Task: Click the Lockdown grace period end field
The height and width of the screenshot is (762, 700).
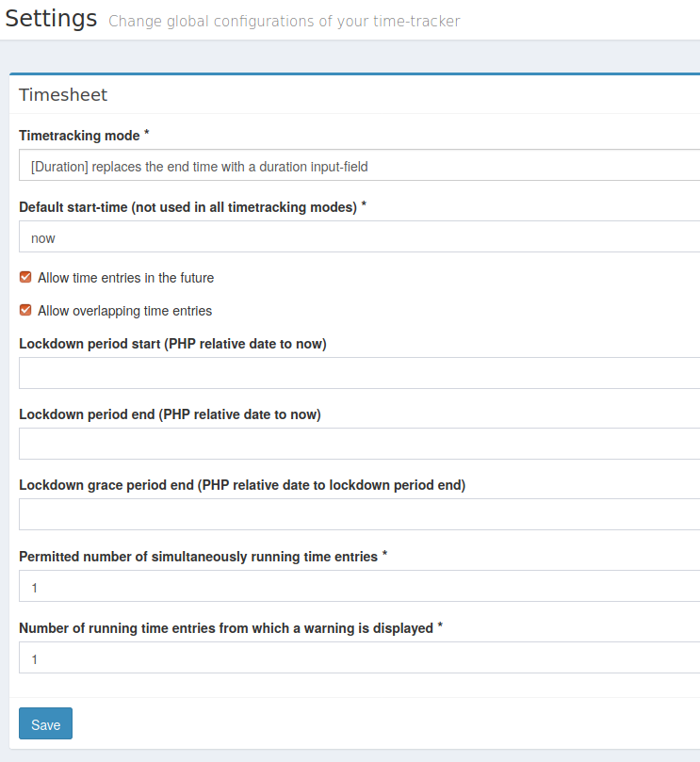Action: (x=358, y=513)
